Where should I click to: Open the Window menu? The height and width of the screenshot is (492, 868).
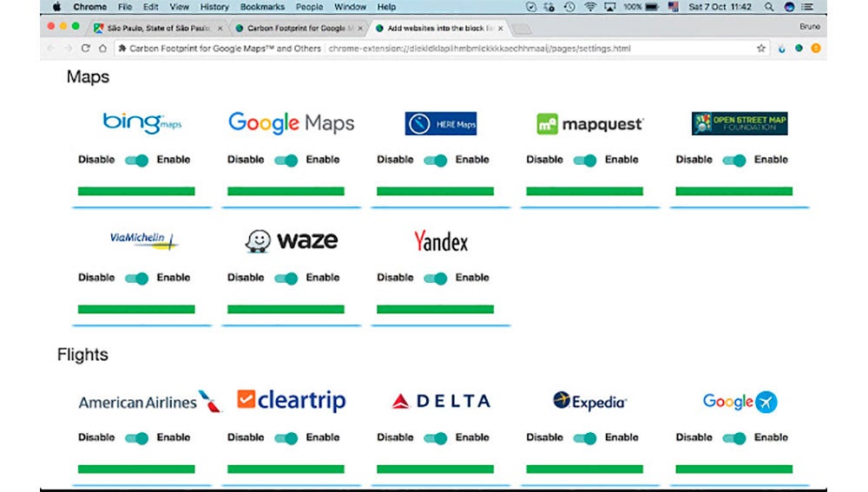pos(350,7)
